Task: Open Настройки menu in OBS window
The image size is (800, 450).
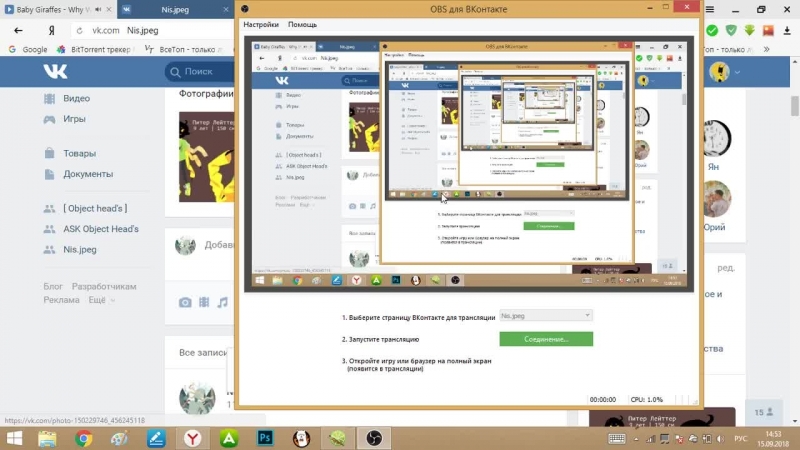Action: click(x=261, y=24)
